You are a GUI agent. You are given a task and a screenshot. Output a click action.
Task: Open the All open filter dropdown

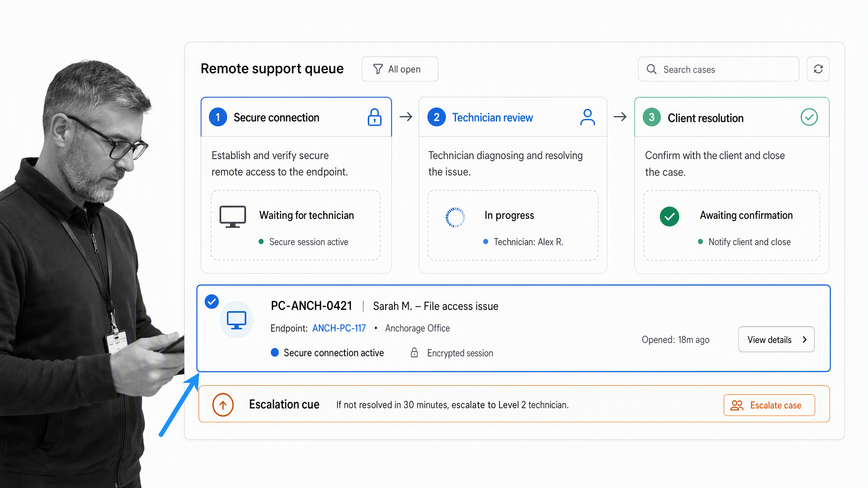pos(400,69)
